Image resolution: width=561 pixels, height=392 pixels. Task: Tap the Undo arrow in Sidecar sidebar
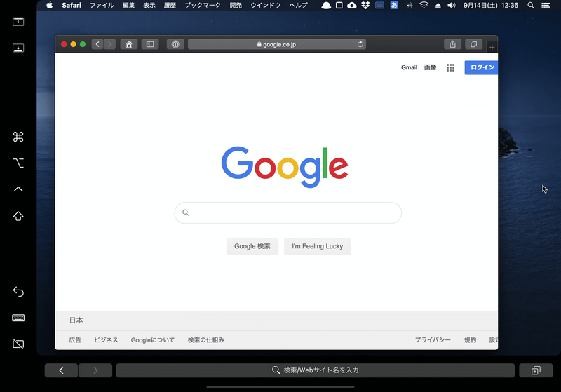(18, 292)
